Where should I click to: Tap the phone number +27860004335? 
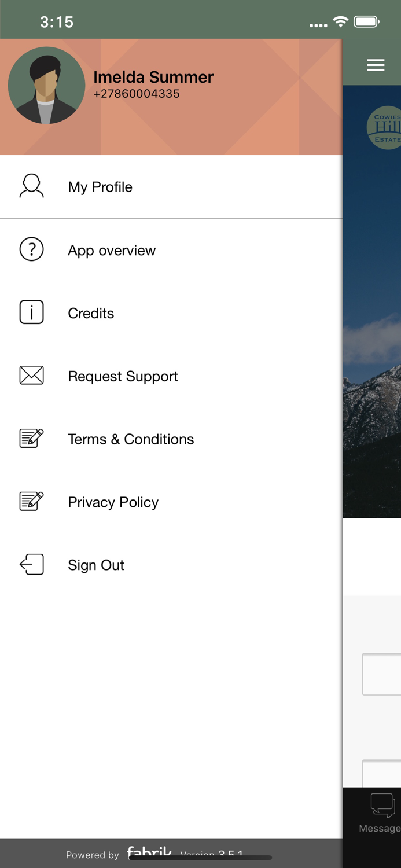(137, 94)
